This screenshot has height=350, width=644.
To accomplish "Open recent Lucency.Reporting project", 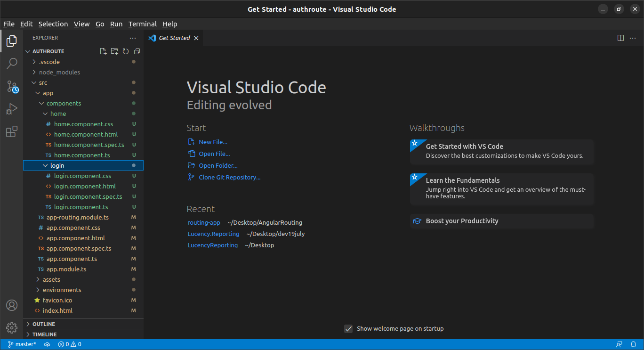I will click(x=213, y=234).
